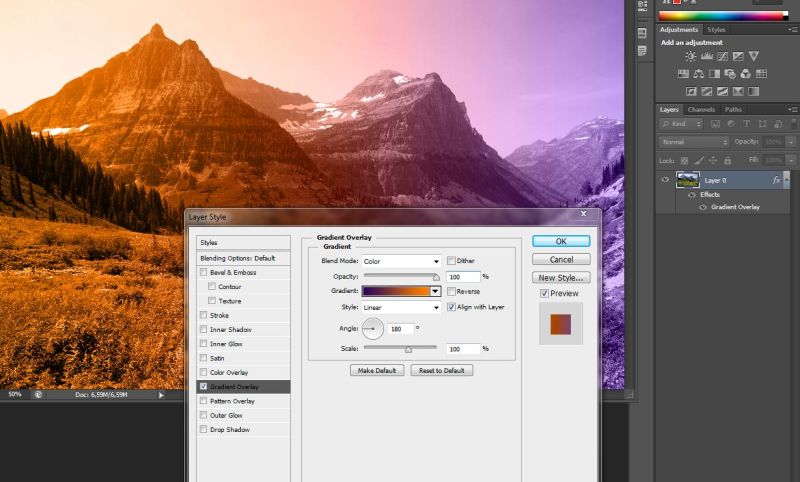The image size is (800, 482).
Task: Click the fx icon on Layer 0
Action: click(776, 180)
